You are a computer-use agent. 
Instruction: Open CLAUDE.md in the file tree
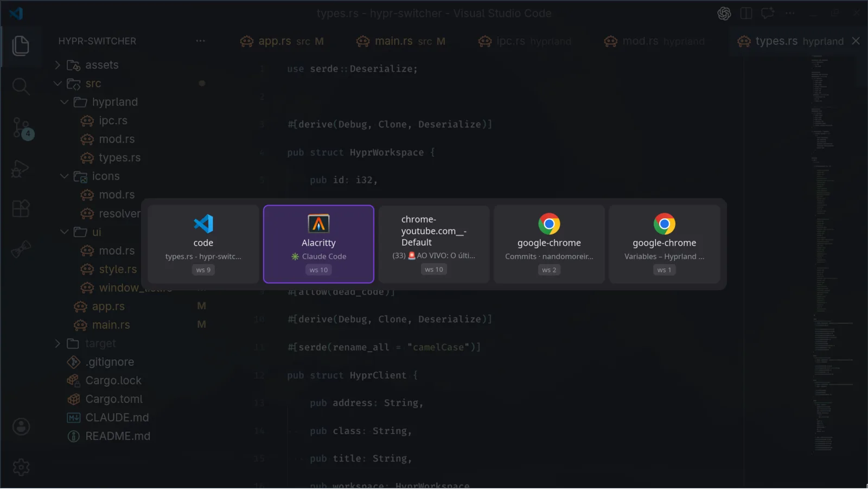point(117,418)
